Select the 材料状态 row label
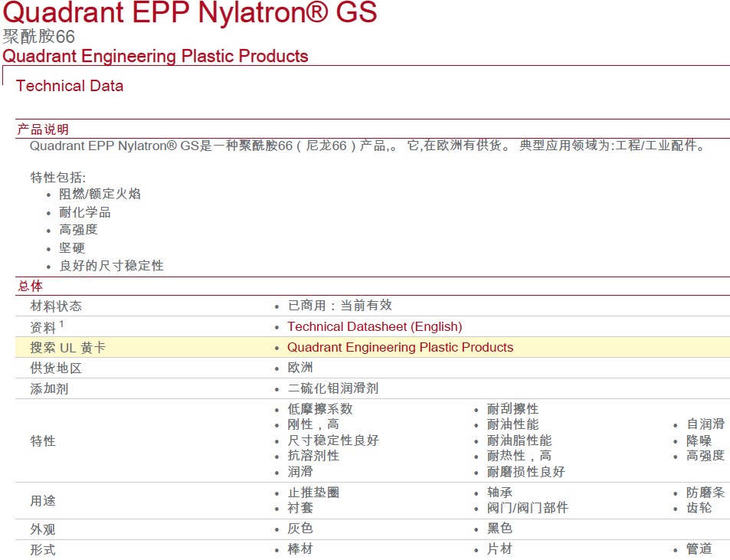 tap(56, 306)
